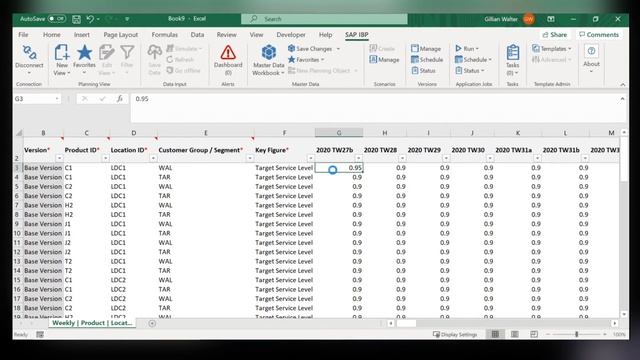The image size is (640, 360).
Task: Open the Developer ribbon tab
Action: coord(291,35)
